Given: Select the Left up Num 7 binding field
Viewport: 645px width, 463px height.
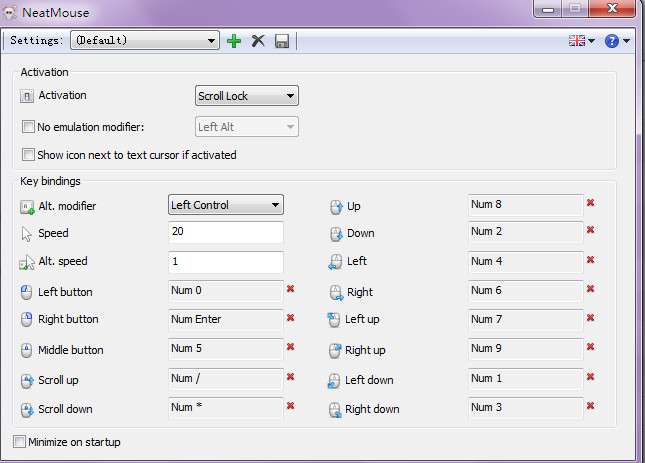Looking at the screenshot, I should point(525,319).
